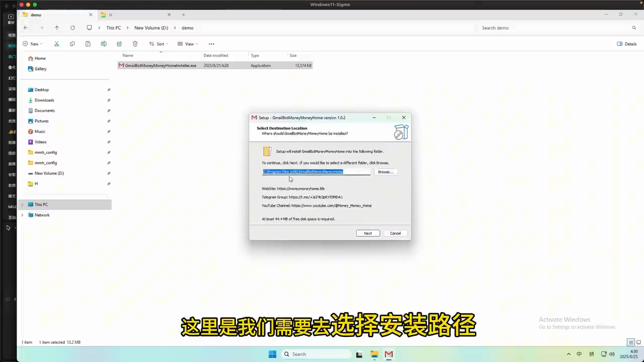Screen dimensions: 644x362
Task: Show hidden system tray icons
Action: pyautogui.click(x=569, y=354)
